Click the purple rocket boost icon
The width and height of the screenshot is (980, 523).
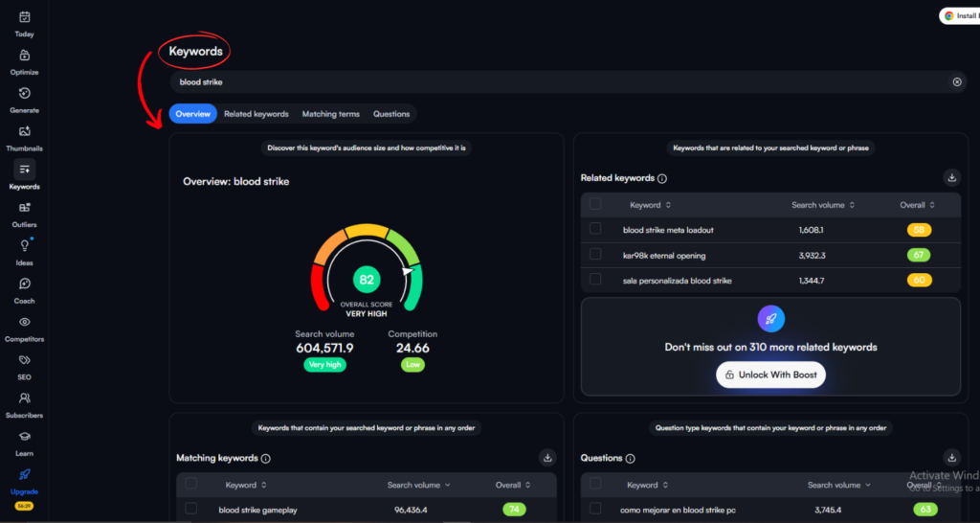770,318
